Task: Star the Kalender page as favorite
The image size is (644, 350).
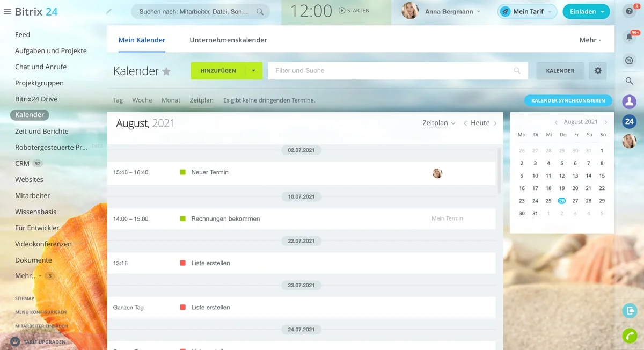Action: [166, 71]
